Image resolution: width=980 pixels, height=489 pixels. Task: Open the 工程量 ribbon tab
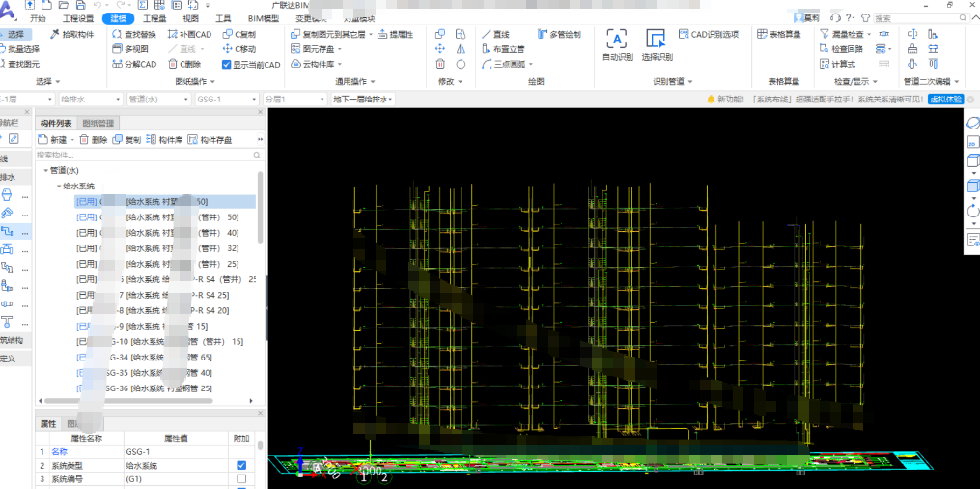click(x=154, y=18)
